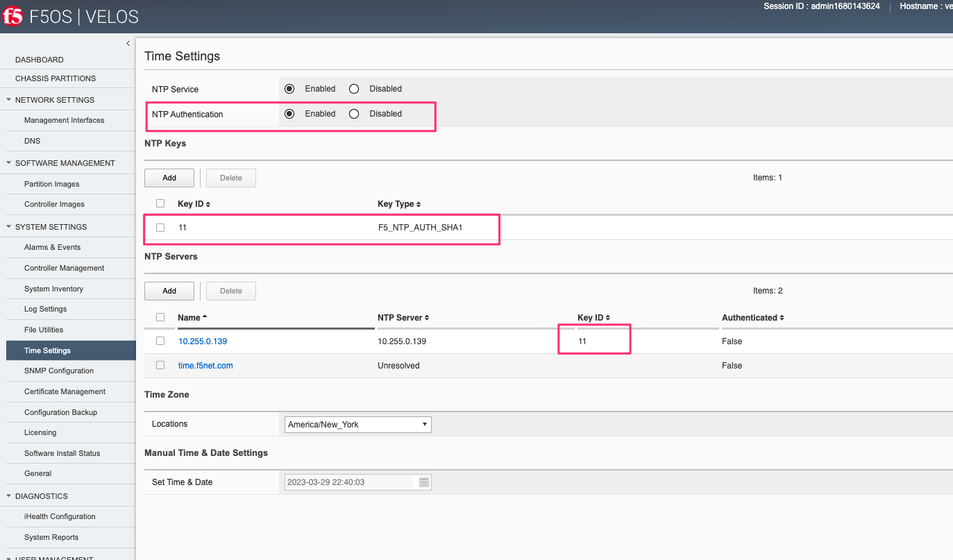Click the F5 logo icon
The height and width of the screenshot is (560, 953).
[x=12, y=16]
